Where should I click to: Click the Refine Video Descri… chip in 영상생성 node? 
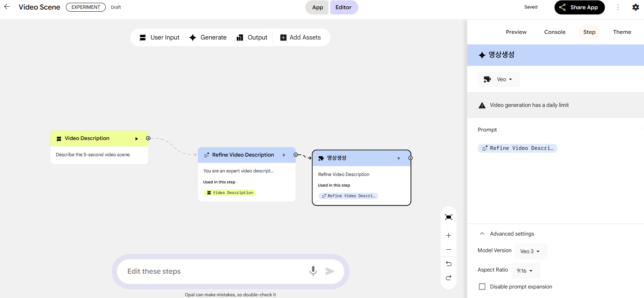coord(348,196)
